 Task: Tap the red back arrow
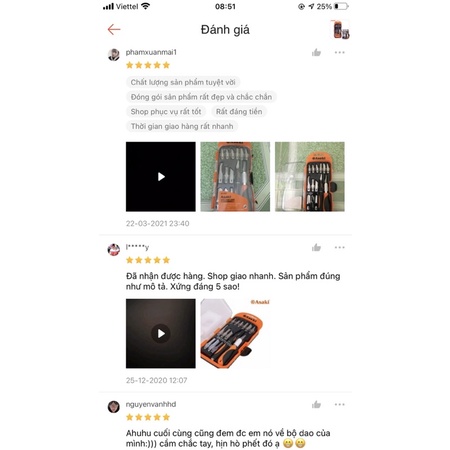pyautogui.click(x=114, y=30)
